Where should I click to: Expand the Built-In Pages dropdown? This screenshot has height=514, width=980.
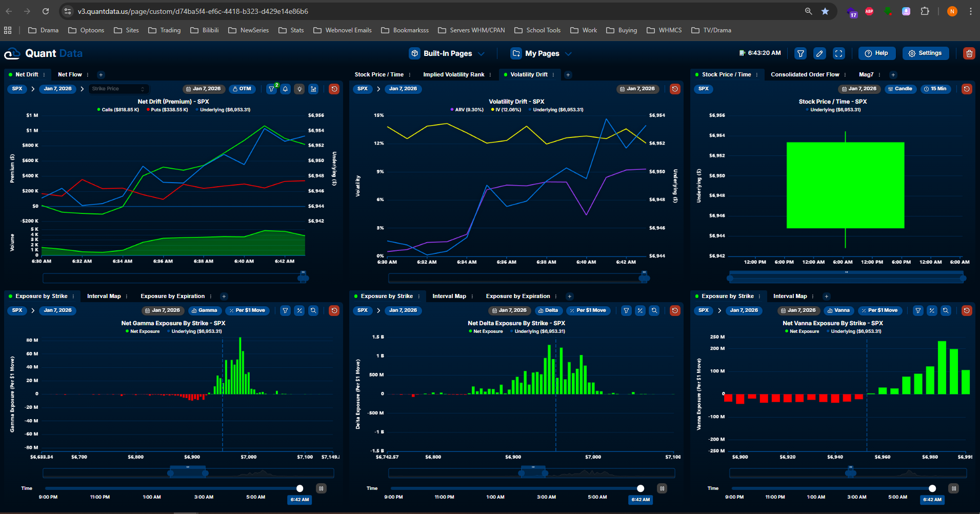[447, 53]
